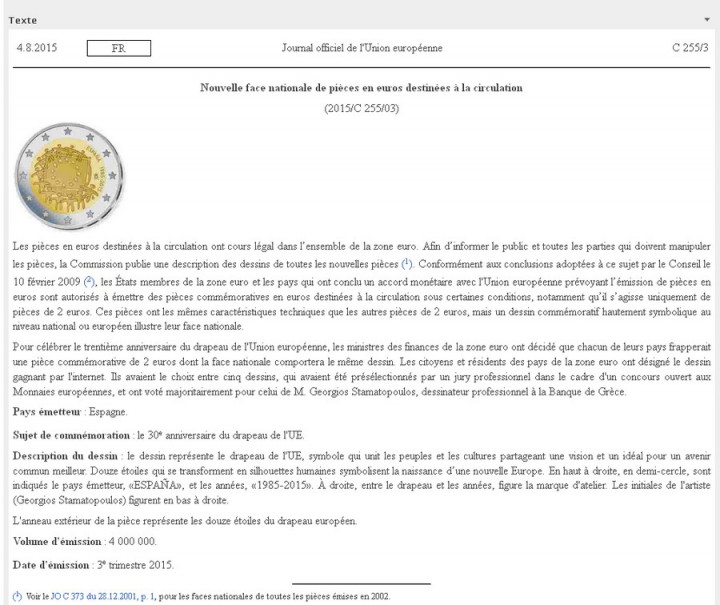Image resolution: width=720 pixels, height=605 pixels.
Task: Open footnote reference (2) after 10 février 2009
Action: [89, 282]
